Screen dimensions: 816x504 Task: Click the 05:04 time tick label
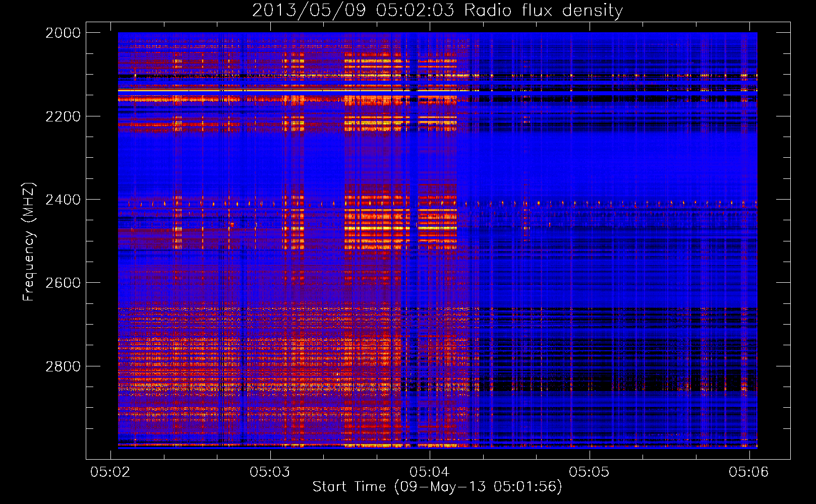point(430,472)
